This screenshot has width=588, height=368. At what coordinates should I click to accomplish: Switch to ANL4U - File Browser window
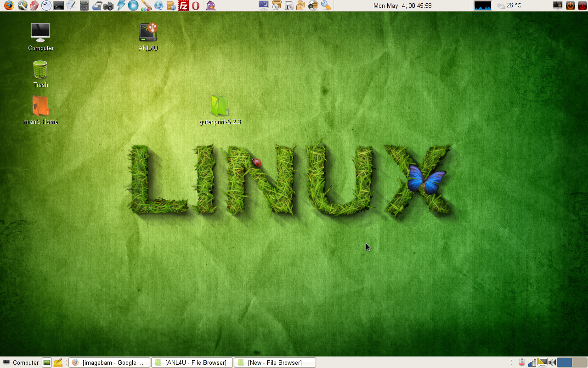tap(192, 362)
